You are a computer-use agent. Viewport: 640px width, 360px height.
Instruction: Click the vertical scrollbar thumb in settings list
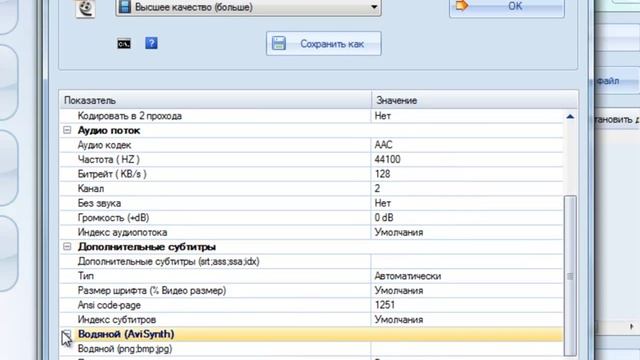pos(570,276)
